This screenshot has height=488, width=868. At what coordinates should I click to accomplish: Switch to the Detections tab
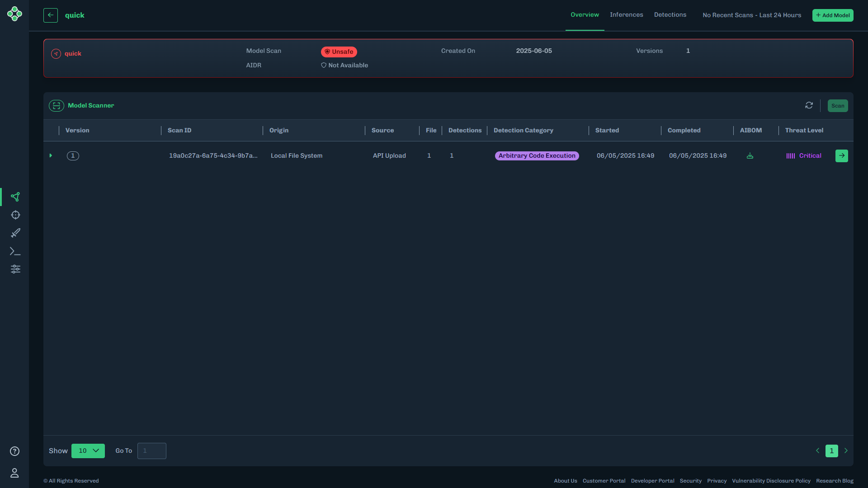[x=670, y=15]
